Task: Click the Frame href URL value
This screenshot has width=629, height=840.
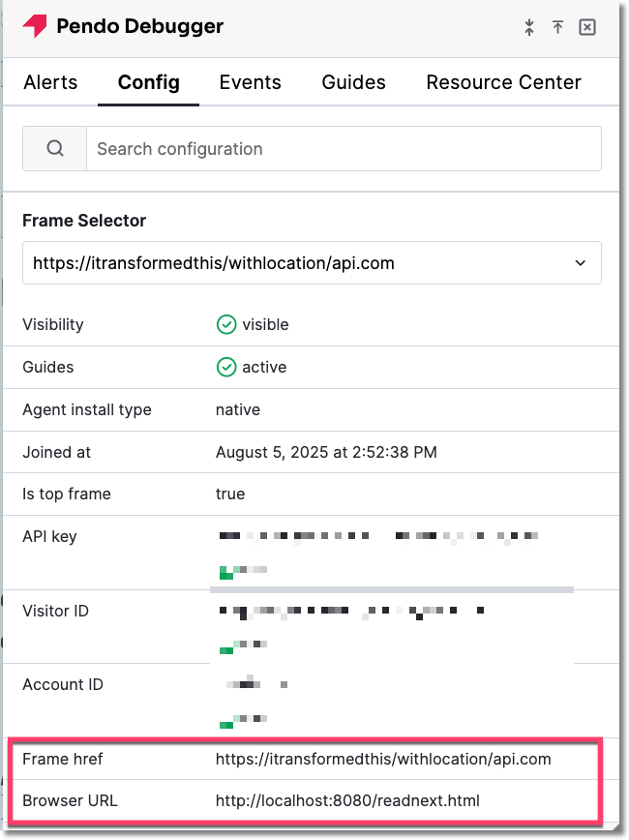Action: tap(382, 760)
